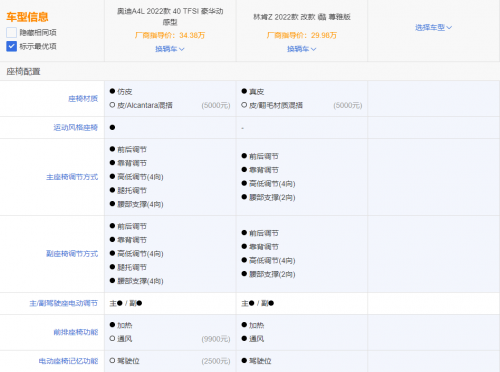
Task: Open the 前排座椅功能 parameter link
Action: (76, 332)
